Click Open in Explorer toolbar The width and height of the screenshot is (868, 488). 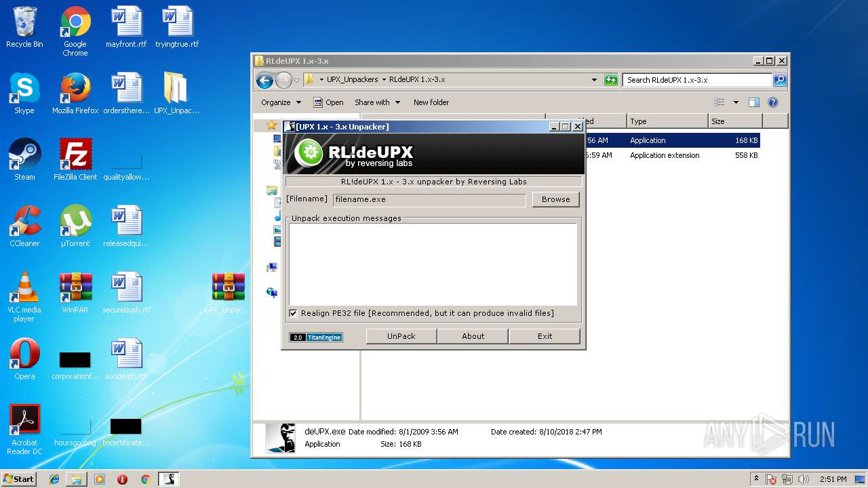click(x=328, y=102)
